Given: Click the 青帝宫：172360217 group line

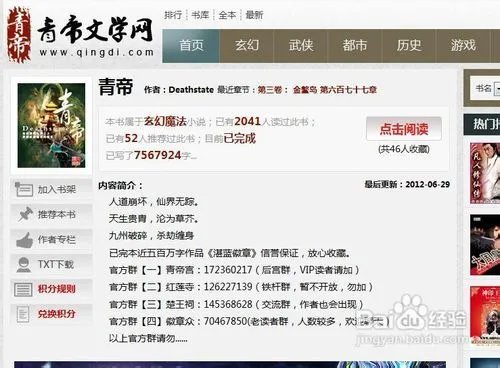Looking at the screenshot, I should click(234, 270).
